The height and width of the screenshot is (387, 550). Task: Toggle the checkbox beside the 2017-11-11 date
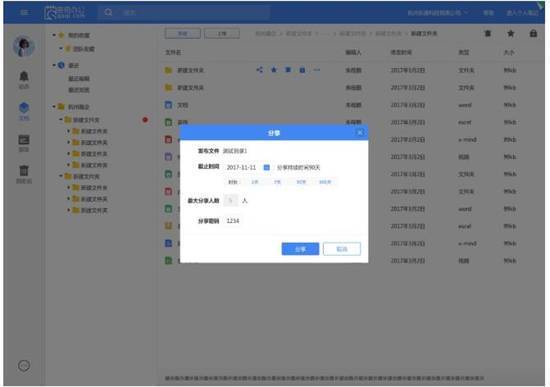(x=267, y=167)
